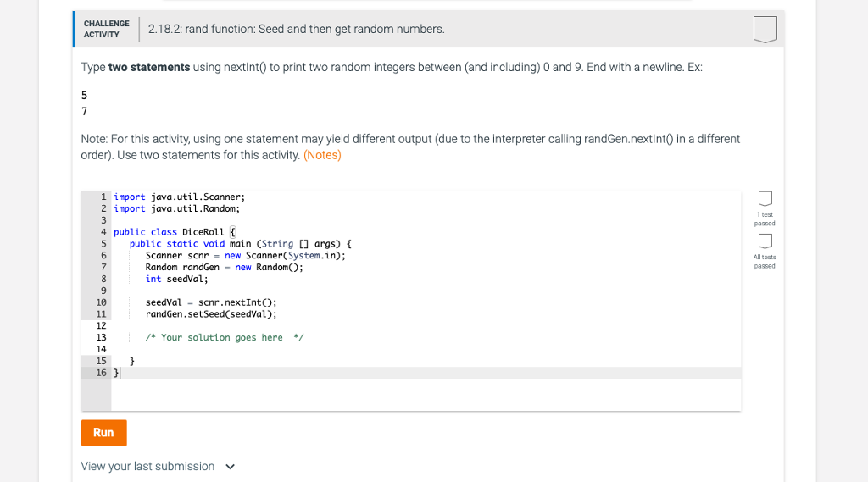The height and width of the screenshot is (482, 868).
Task: Click 'View your last submission' text
Action: pyautogui.click(x=147, y=466)
